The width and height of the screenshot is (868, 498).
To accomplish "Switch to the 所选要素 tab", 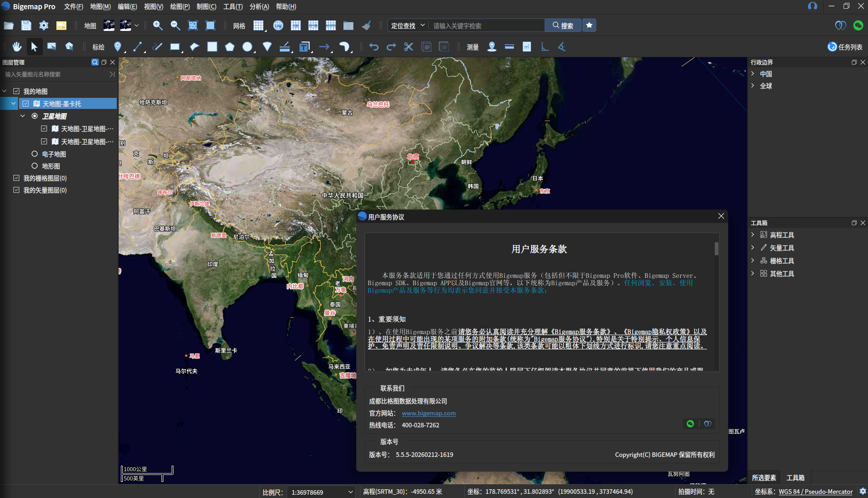I will (764, 478).
